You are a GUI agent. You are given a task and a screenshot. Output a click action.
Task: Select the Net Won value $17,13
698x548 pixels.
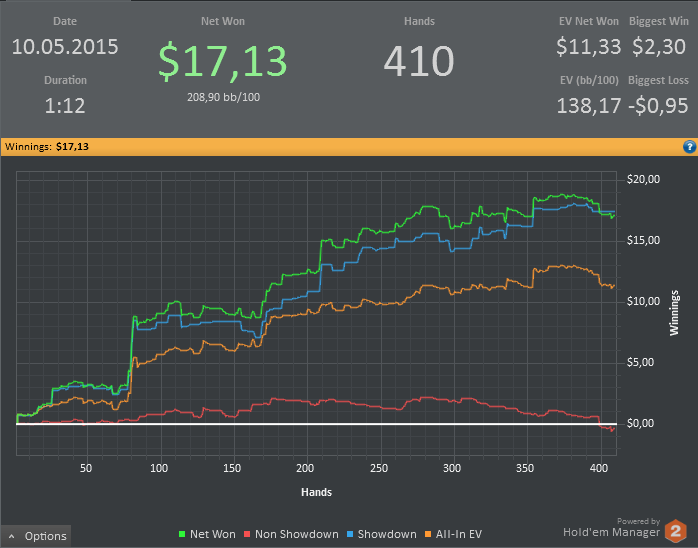tap(223, 61)
